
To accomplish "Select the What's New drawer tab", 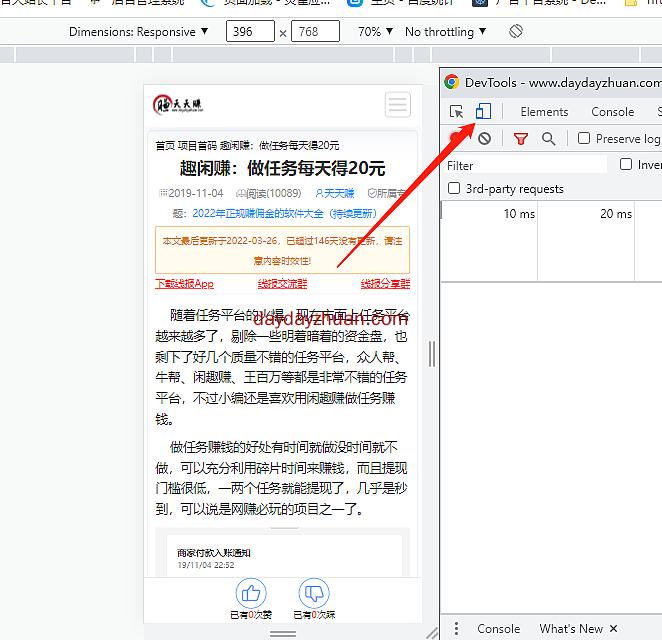I will [571, 629].
